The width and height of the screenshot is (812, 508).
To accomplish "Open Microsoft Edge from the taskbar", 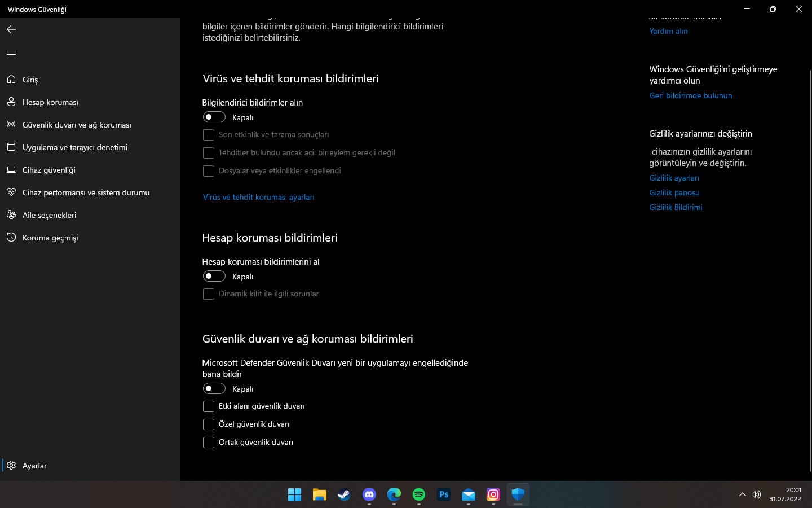I will pyautogui.click(x=394, y=494).
